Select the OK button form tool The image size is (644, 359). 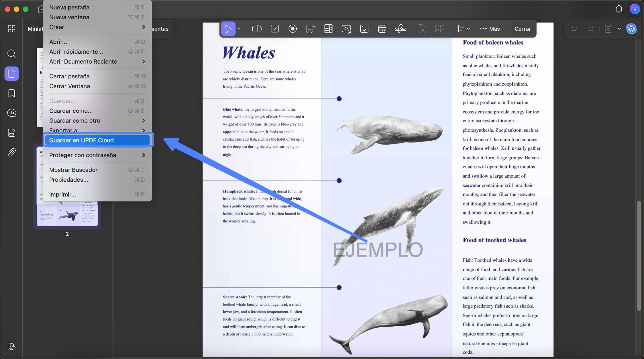[346, 29]
